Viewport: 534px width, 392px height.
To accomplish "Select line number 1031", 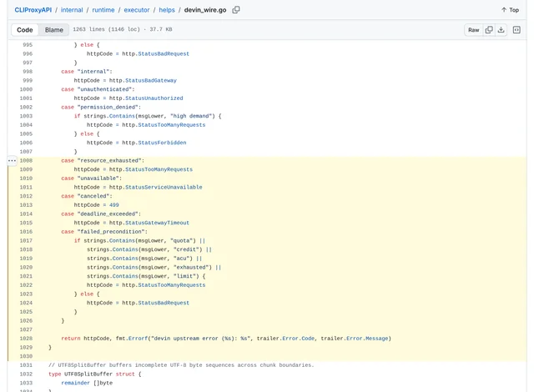I will point(26,365).
